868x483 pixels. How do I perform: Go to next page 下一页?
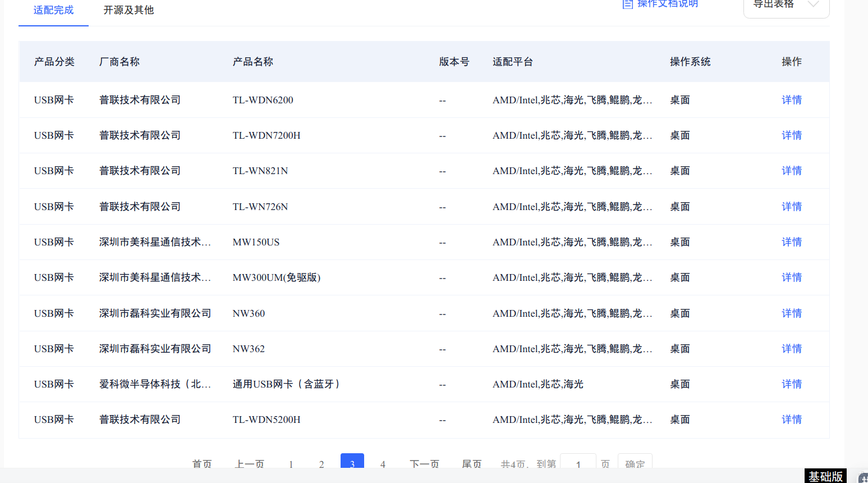coord(425,464)
